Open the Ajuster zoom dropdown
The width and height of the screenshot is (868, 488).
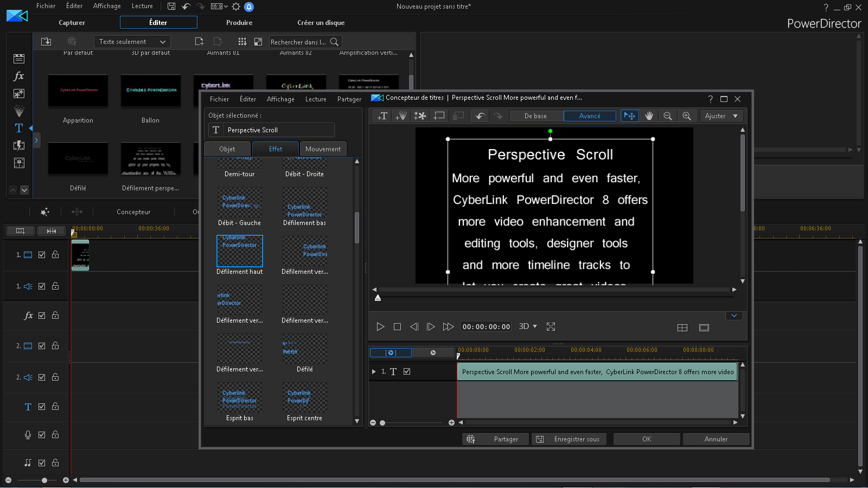722,115
